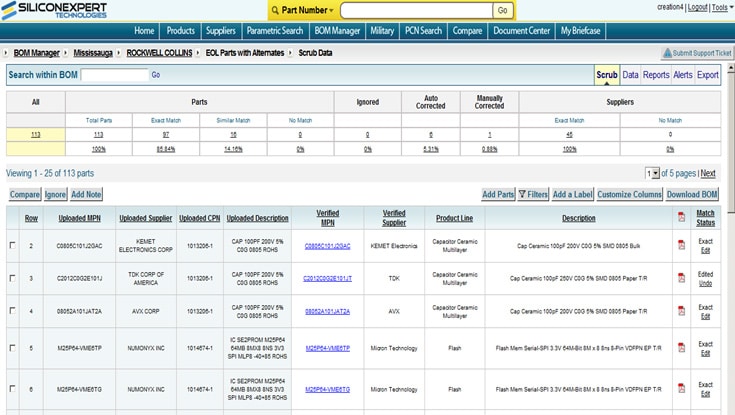
Task: Open ROCKWELL COLLINS breadcrumb link
Action: pos(159,53)
